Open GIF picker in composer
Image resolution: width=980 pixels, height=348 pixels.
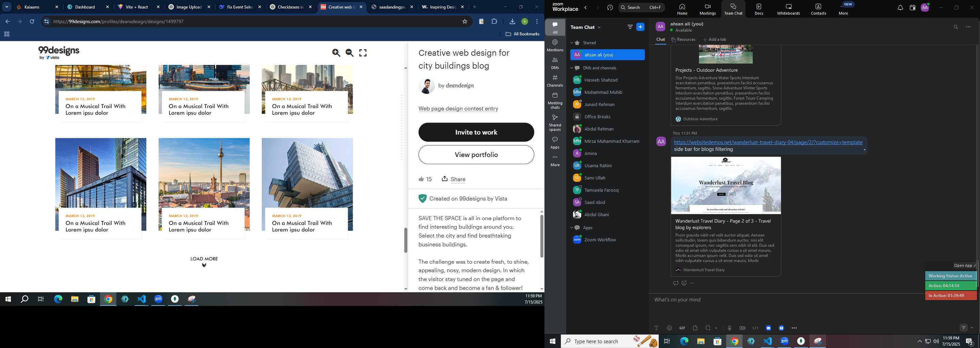[x=682, y=328]
